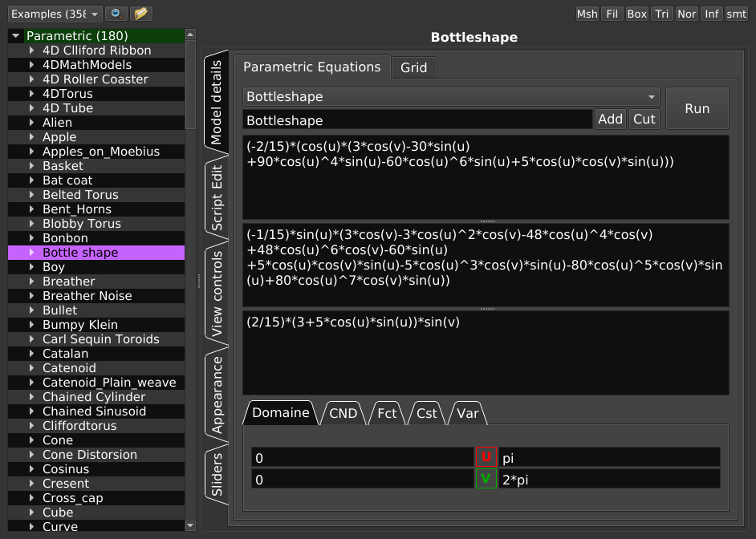The image size is (756, 539).
Task: Select the 4D Roller Coaster entry
Action: click(96, 79)
